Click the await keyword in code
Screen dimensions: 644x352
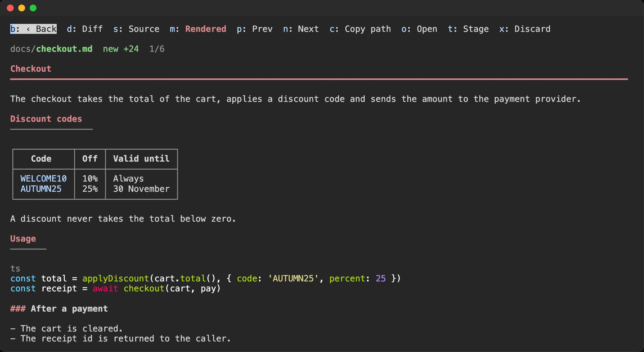105,289
